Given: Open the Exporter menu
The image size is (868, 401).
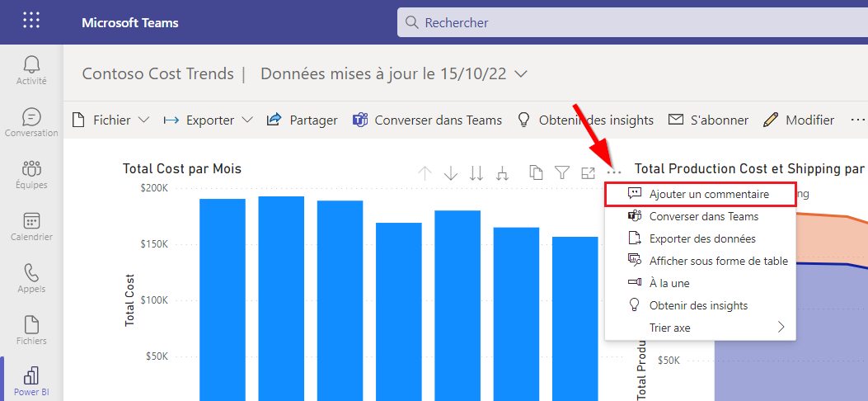Looking at the screenshot, I should [x=209, y=120].
